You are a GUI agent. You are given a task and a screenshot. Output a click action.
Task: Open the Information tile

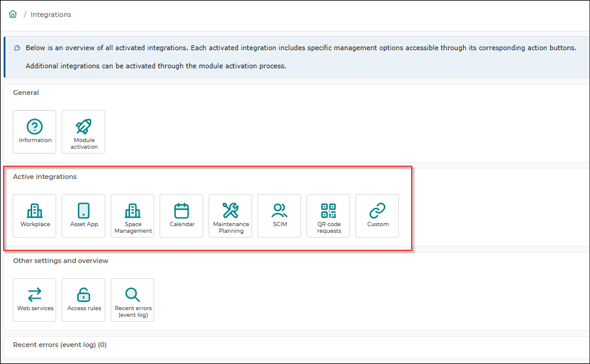point(34,132)
